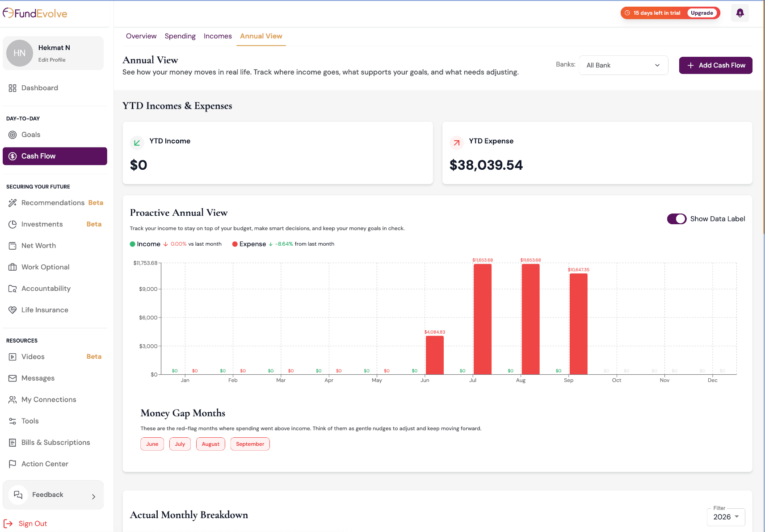Viewport: 765px width, 532px height.
Task: Click the Tools sliders icon
Action: click(13, 421)
